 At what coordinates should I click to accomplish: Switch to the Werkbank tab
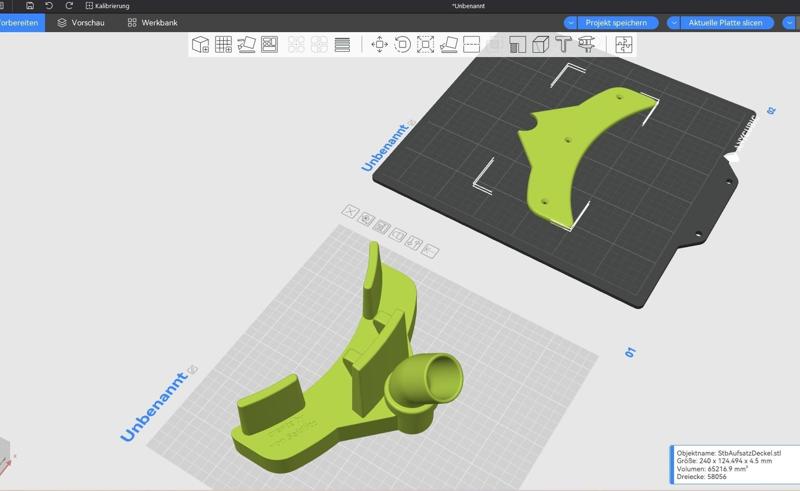[x=152, y=22]
